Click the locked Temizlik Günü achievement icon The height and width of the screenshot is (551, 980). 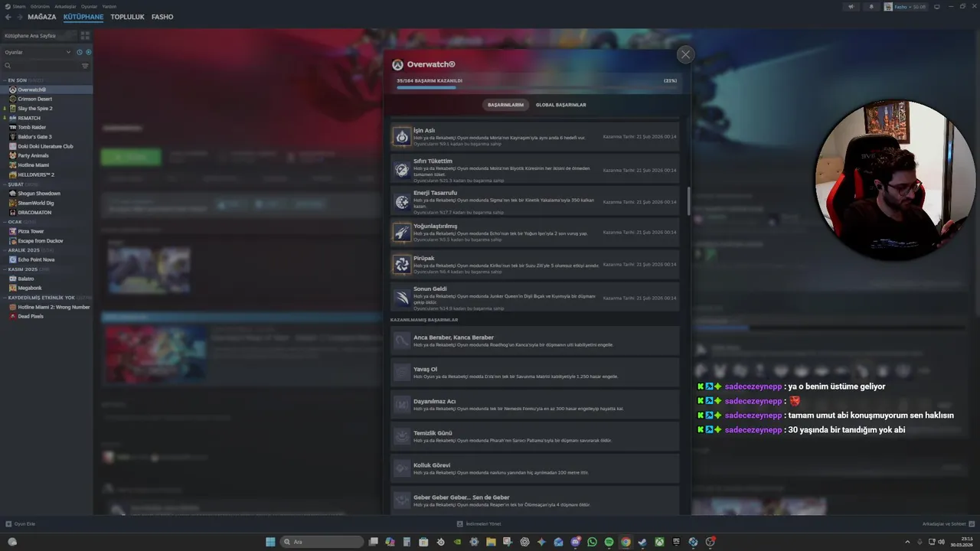(402, 436)
